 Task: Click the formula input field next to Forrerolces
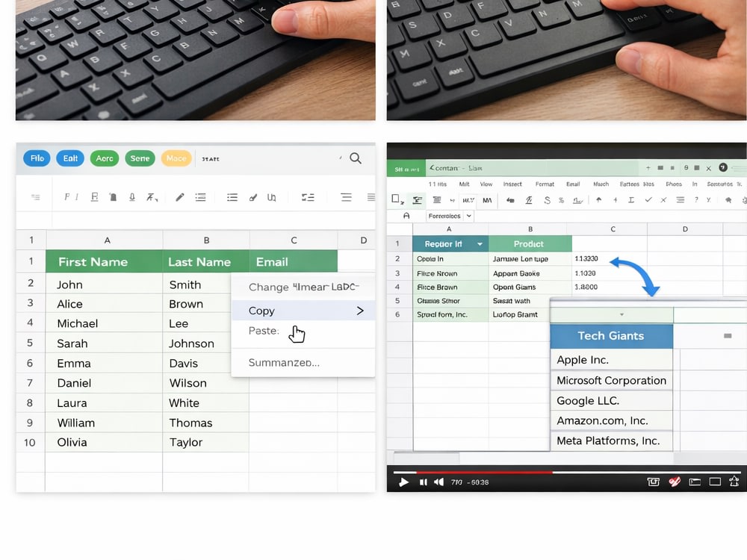611,216
